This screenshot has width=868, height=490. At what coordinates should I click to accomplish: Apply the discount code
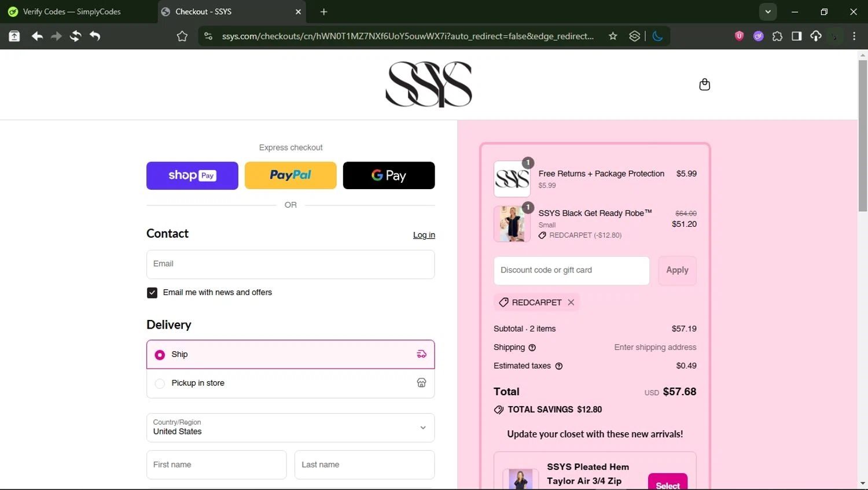(677, 270)
